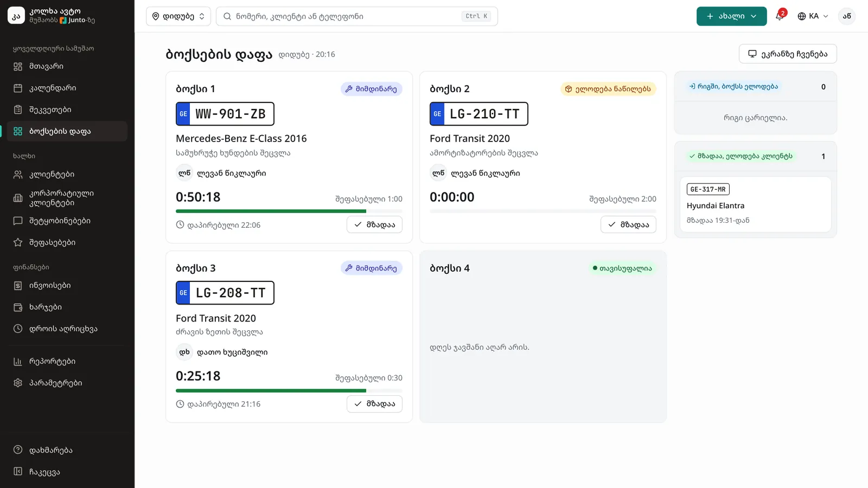Click the ბოქსი 3 progress bar
This screenshot has height=488, width=868.
coord(289,390)
